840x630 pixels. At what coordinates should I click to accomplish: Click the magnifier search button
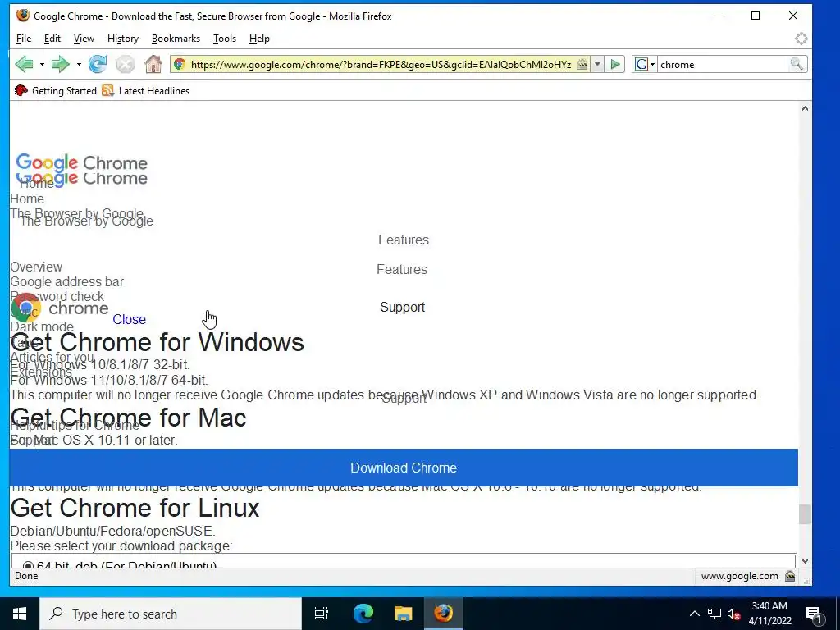[797, 64]
